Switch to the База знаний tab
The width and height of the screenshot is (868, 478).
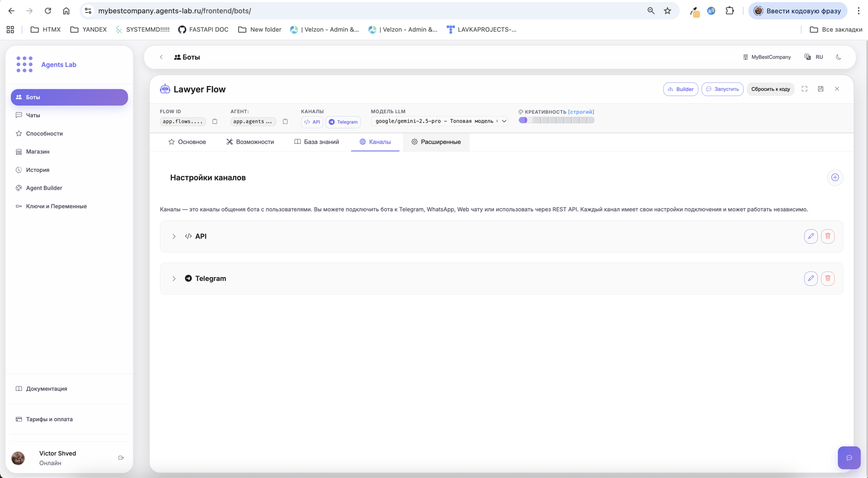[x=316, y=142]
